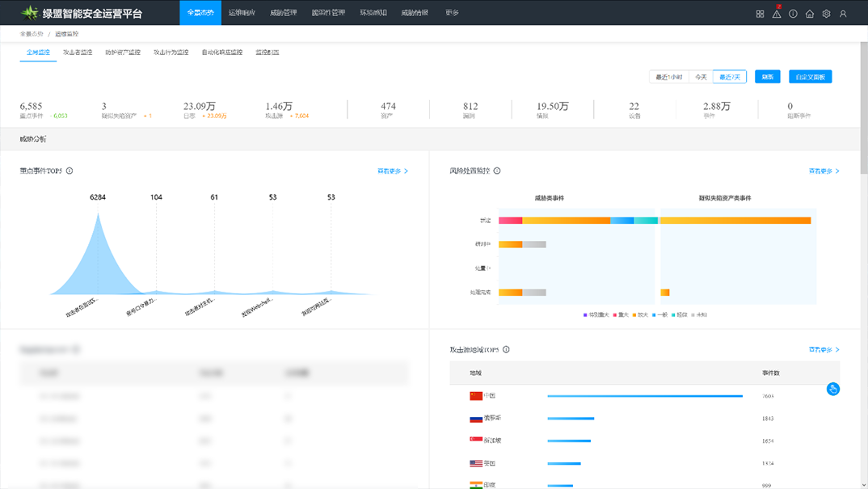Select the 最近1小时 time range
Viewport: 868px width, 489px height.
(669, 77)
